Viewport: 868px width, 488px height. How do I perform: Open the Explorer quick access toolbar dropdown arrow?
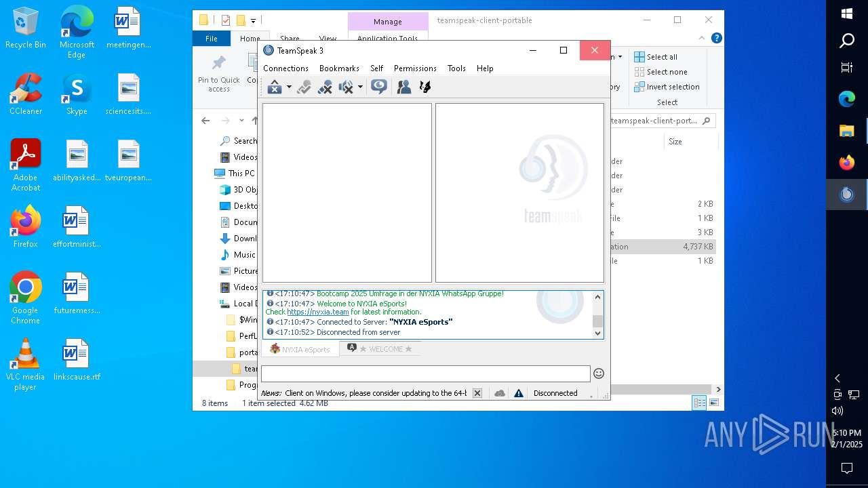point(253,21)
